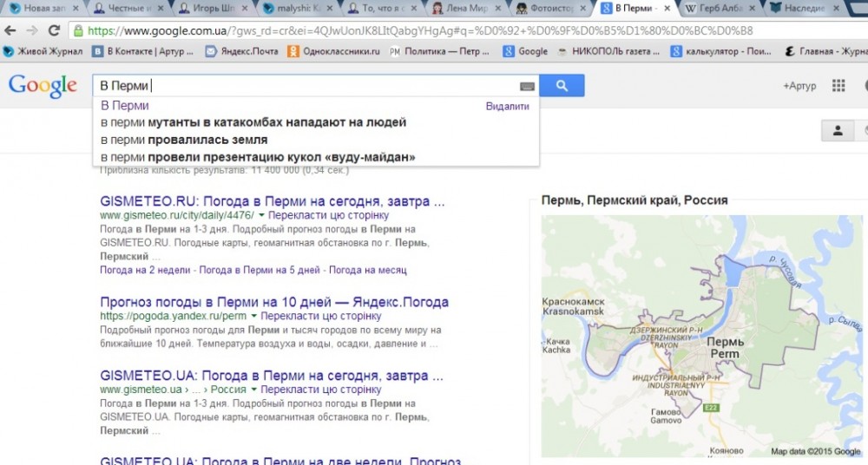
Task: Open the Погода на месяц sitelink
Action: click(367, 270)
